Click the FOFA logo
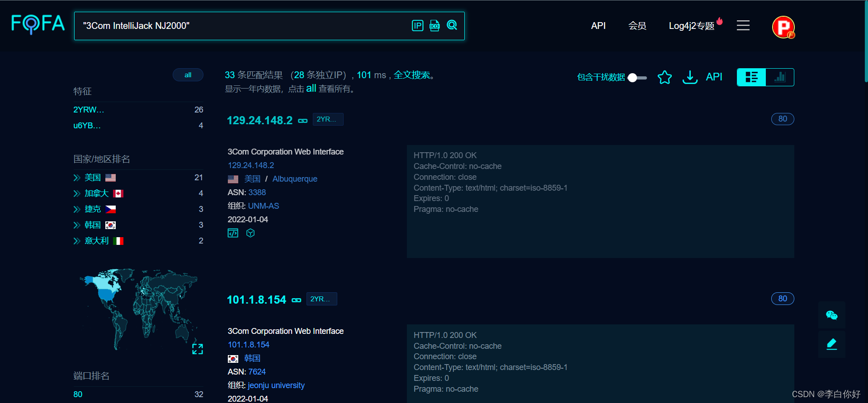The height and width of the screenshot is (403, 868). (x=38, y=24)
